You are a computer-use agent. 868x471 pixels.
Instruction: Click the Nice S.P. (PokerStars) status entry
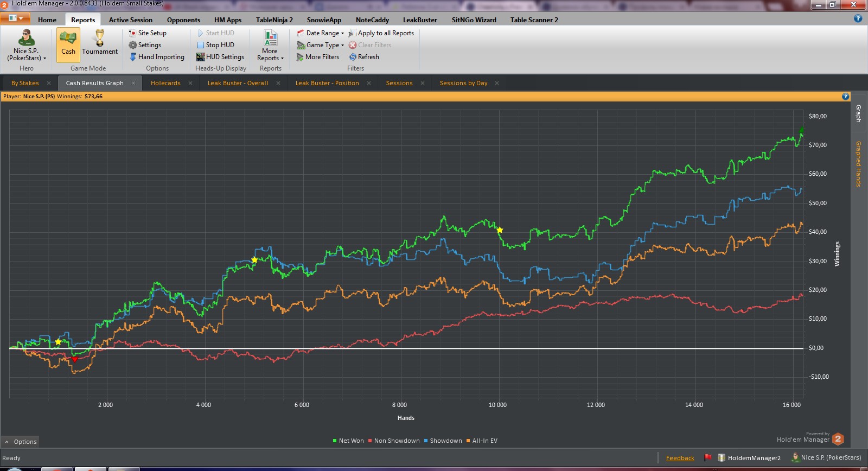tap(826, 458)
